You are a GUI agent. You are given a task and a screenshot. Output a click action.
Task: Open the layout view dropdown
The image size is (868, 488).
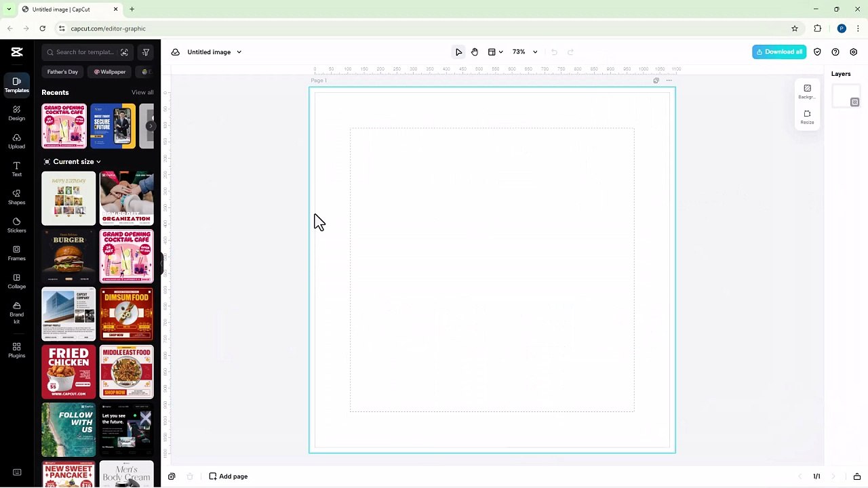click(x=496, y=52)
